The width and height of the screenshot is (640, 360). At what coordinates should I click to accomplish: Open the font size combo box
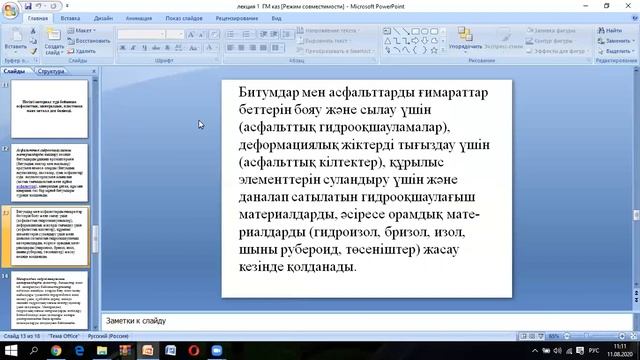[x=175, y=35]
